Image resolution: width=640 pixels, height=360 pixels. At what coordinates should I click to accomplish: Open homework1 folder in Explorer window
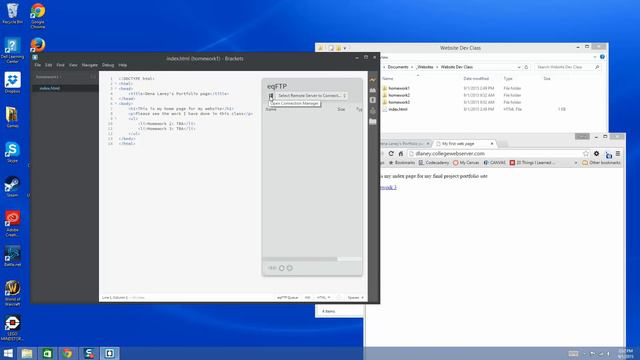(399, 88)
